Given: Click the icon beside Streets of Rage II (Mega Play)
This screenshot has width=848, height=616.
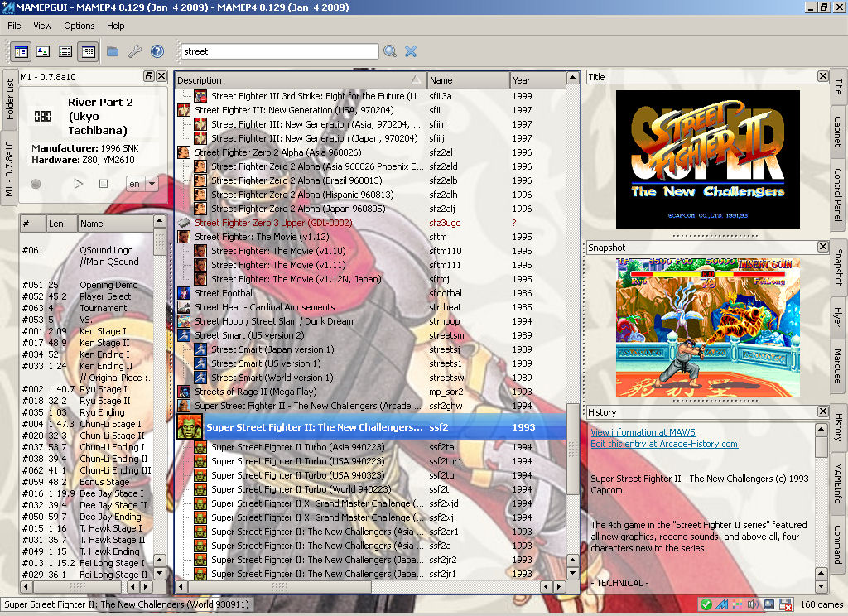Looking at the screenshot, I should click(x=184, y=392).
